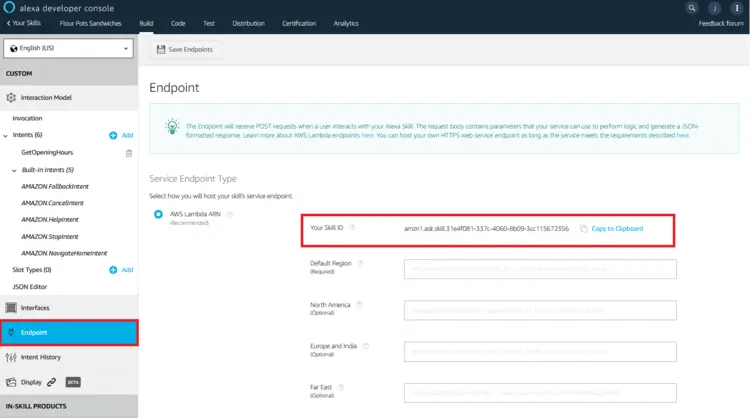
Task: Open Slot Types (0) section
Action: click(x=32, y=270)
